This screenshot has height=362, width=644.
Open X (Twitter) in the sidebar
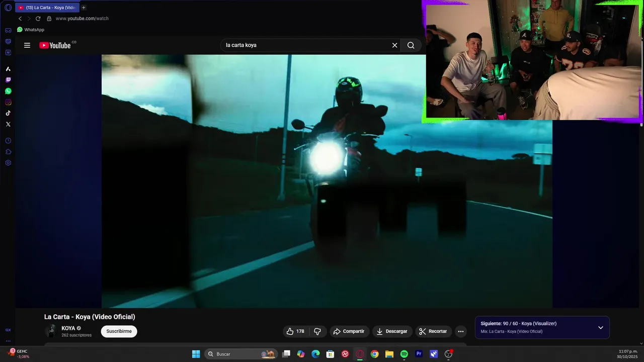[8, 124]
